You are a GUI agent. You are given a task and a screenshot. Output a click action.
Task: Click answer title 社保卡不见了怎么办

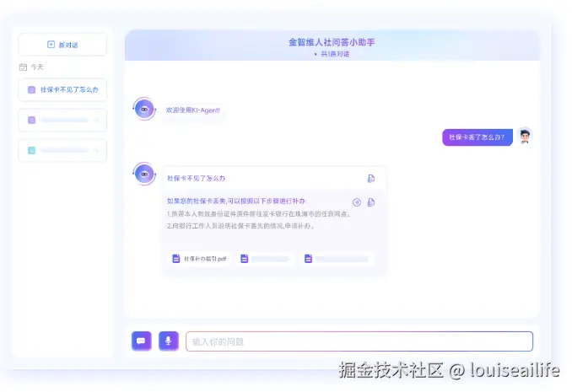pyautogui.click(x=197, y=179)
